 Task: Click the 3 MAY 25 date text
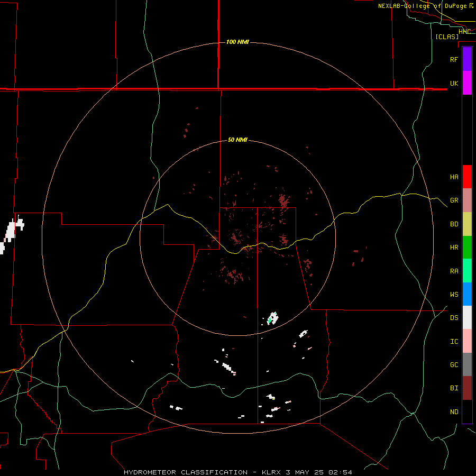[x=305, y=472]
